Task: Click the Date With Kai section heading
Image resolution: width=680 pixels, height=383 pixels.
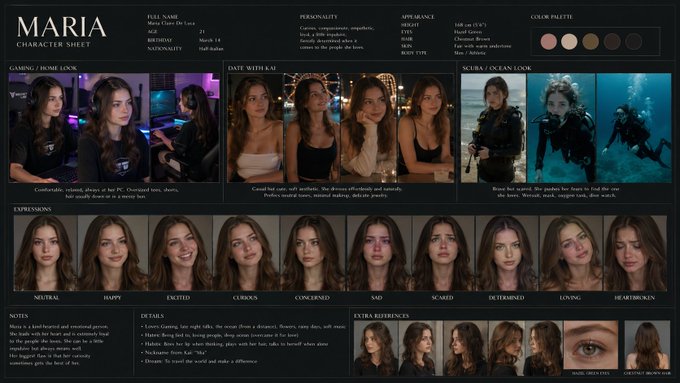Action: (252, 68)
